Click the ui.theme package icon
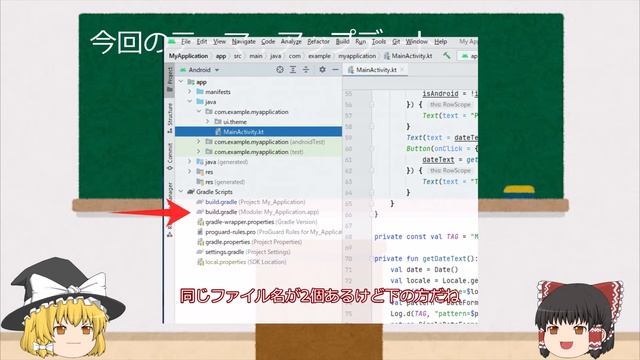The width and height of the screenshot is (640, 360). coord(218,122)
